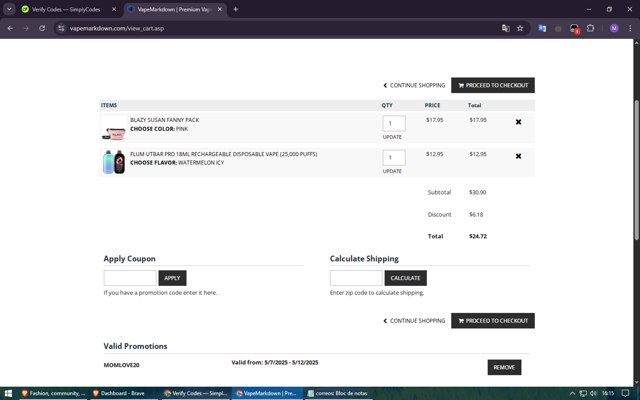Viewport: 640px width, 400px height.
Task: Click the Valid from 5/7/2025 dates text
Action: [x=275, y=362]
